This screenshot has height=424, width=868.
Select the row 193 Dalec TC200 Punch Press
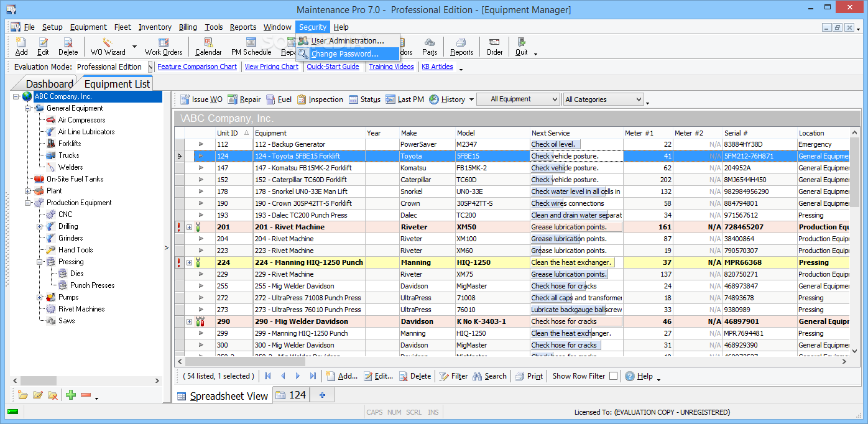click(x=513, y=215)
